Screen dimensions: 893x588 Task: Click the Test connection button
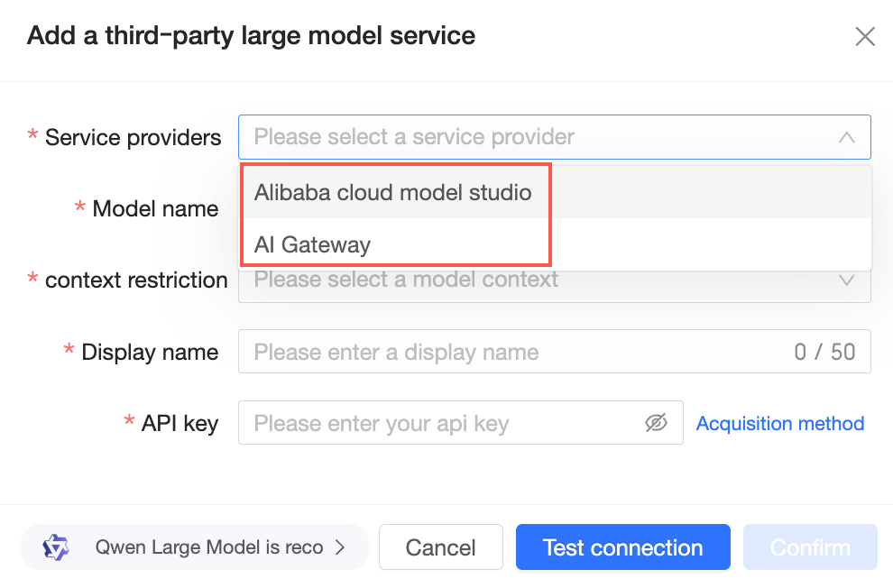(x=623, y=547)
